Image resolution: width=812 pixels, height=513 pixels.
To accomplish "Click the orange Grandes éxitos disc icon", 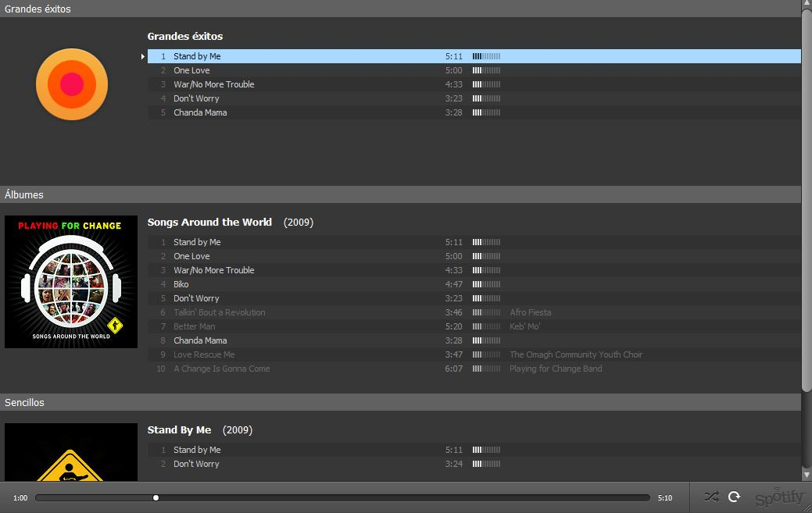I will click(71, 84).
